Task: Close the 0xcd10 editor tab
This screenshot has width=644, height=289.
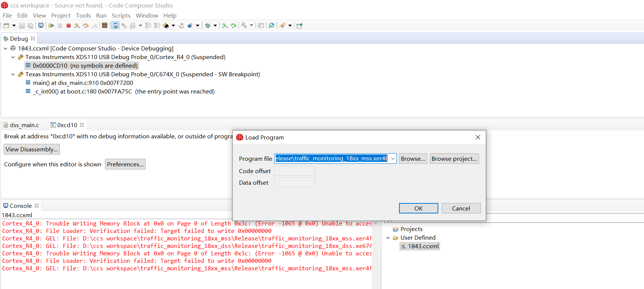Action: [x=82, y=125]
